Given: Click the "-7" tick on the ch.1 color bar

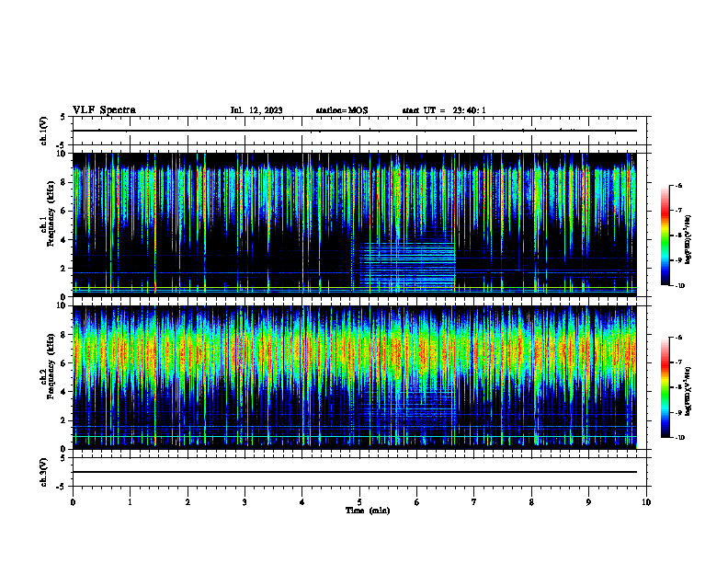Looking at the screenshot, I should pos(678,211).
